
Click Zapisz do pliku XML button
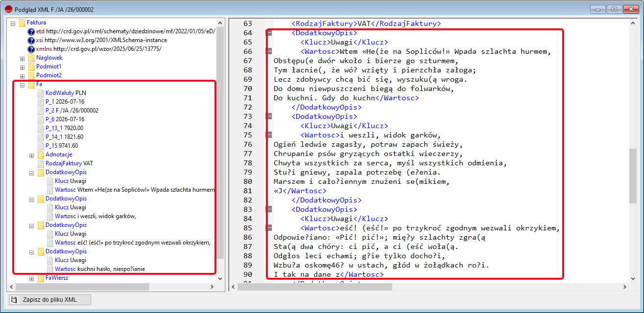tap(49, 299)
